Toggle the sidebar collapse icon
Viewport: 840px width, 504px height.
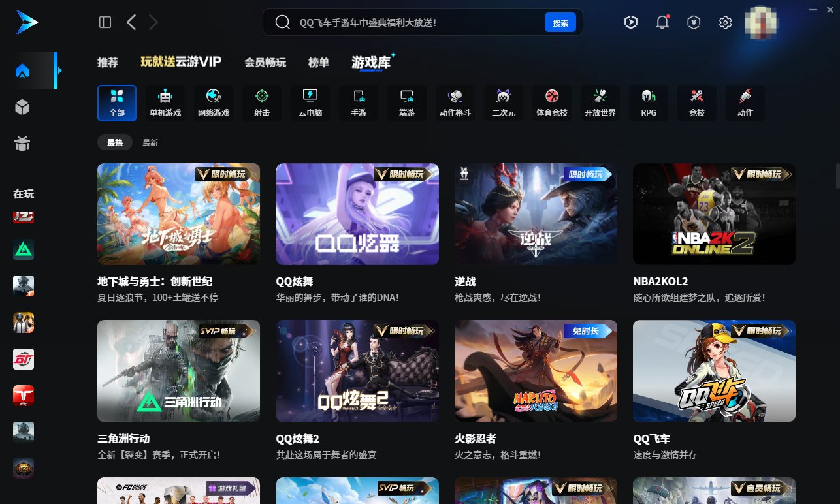pyautogui.click(x=105, y=22)
